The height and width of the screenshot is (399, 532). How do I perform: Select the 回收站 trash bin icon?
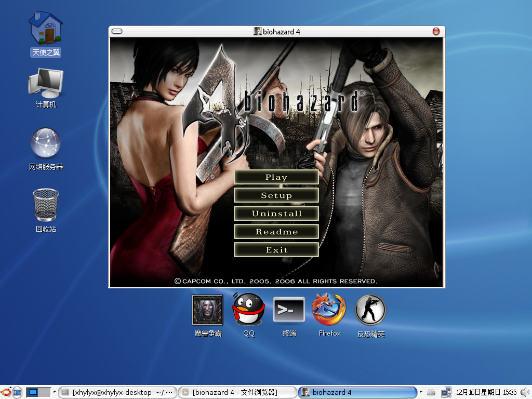point(46,210)
